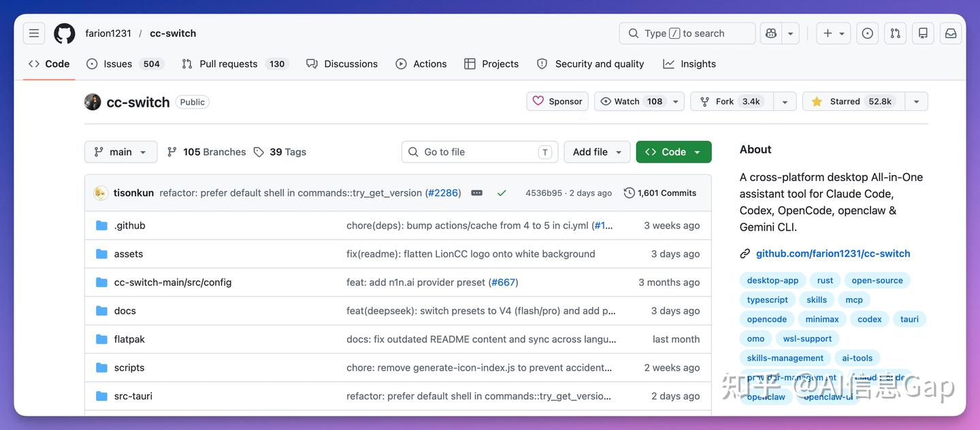
Task: Click the scripts folder icon
Action: pyautogui.click(x=102, y=368)
